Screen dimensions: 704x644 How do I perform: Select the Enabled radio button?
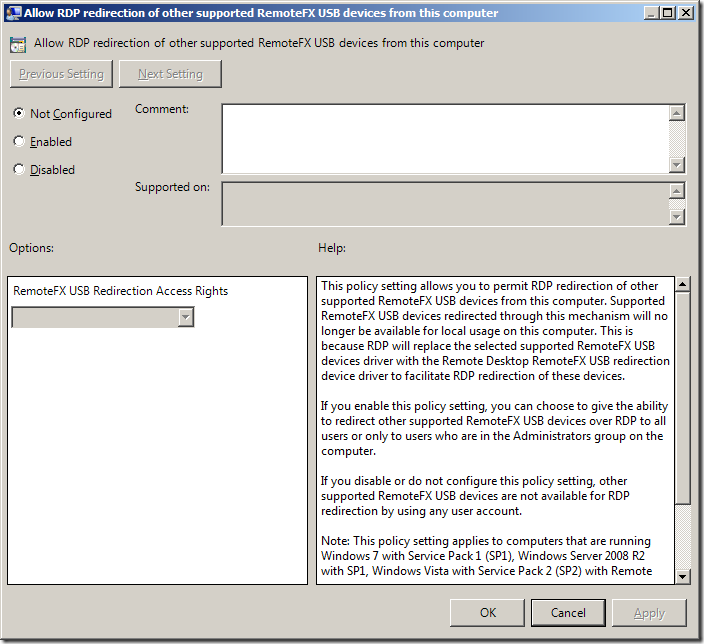(19, 142)
